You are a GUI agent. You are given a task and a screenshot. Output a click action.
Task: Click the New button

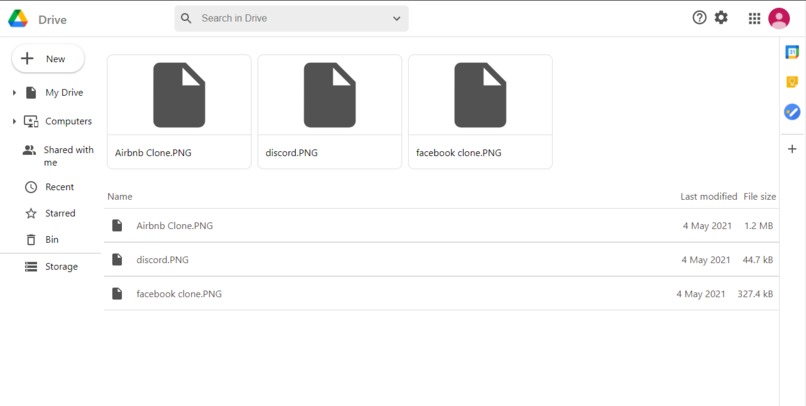[x=48, y=59]
